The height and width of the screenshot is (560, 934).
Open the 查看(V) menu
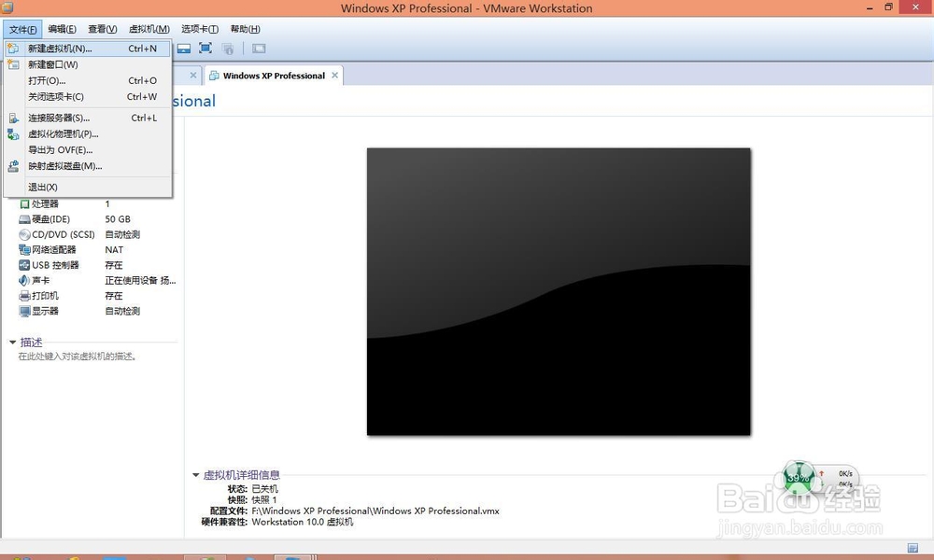(x=103, y=29)
